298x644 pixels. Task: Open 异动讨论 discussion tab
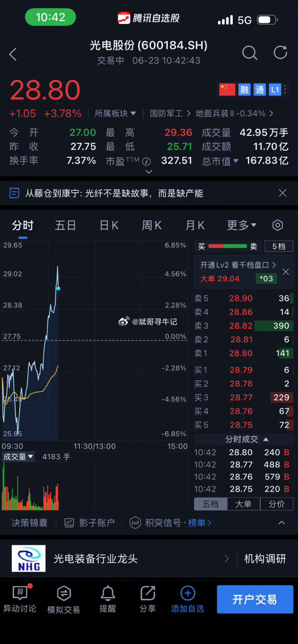[20, 599]
